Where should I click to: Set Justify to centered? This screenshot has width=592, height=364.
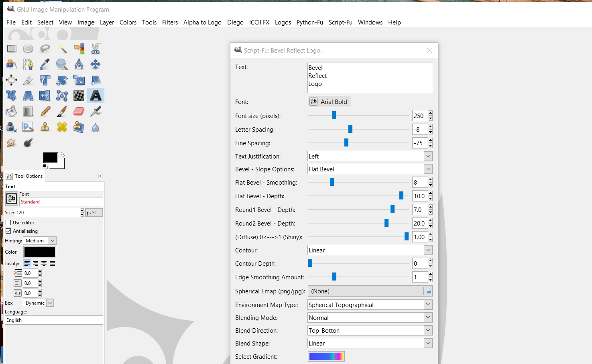(44, 264)
